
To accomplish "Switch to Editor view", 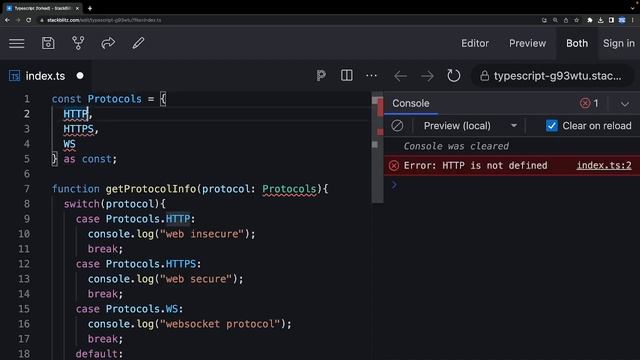I will (x=475, y=43).
